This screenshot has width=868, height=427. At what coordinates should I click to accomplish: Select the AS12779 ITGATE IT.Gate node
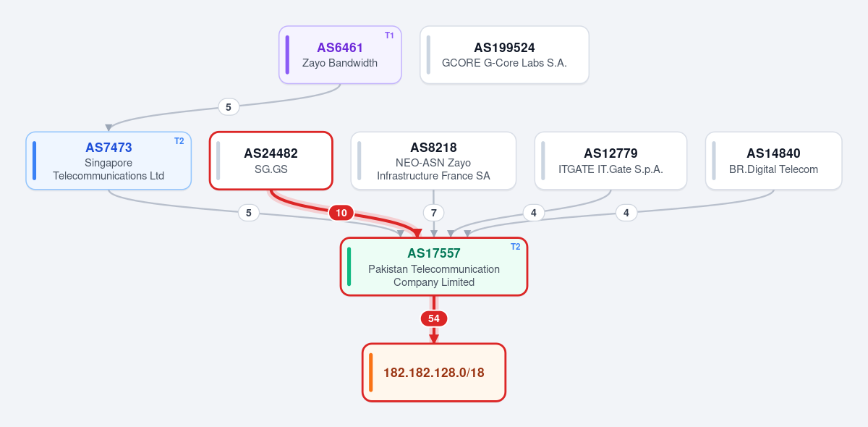610,161
